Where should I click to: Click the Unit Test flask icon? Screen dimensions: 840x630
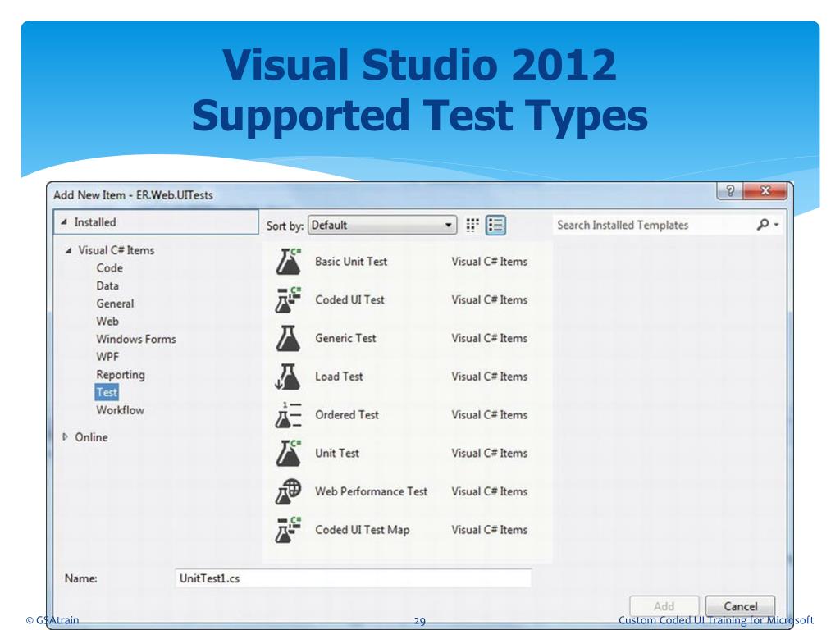coord(288,453)
